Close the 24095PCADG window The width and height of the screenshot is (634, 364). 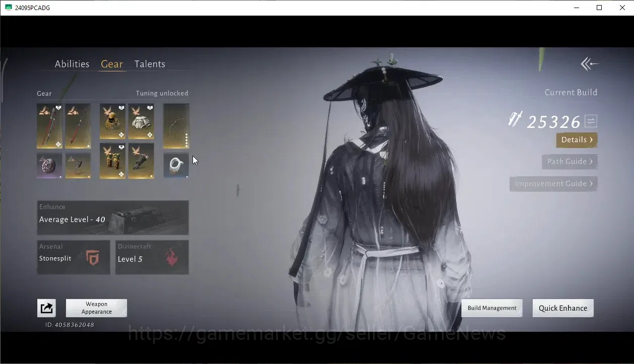(x=622, y=8)
